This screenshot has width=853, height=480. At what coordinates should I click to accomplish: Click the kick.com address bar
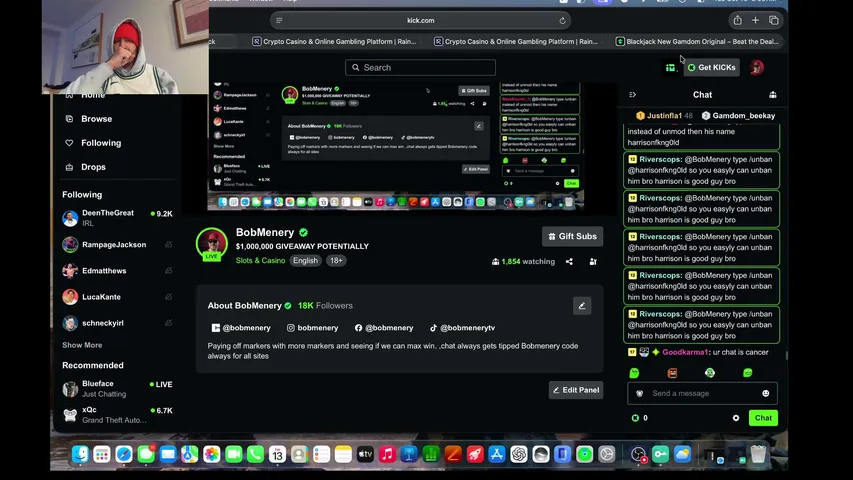420,21
